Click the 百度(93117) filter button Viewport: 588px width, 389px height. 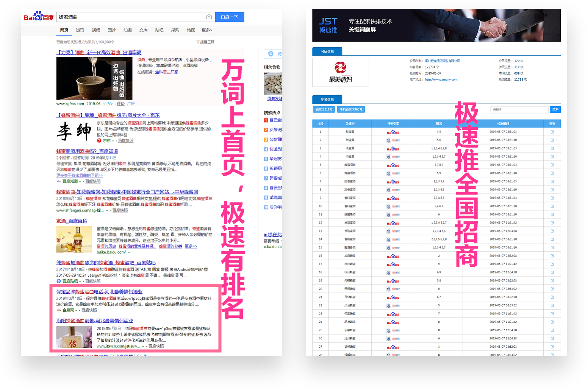pos(324,109)
